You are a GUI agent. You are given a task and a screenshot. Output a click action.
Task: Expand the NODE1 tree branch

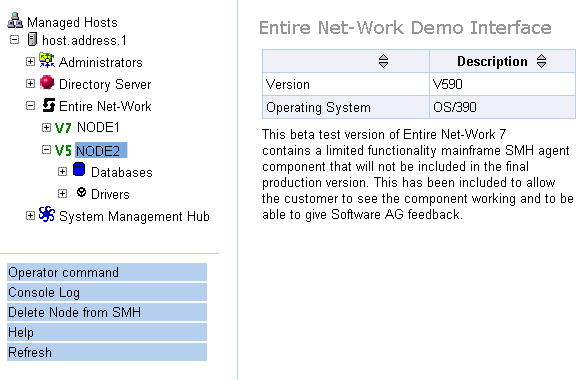point(46,128)
